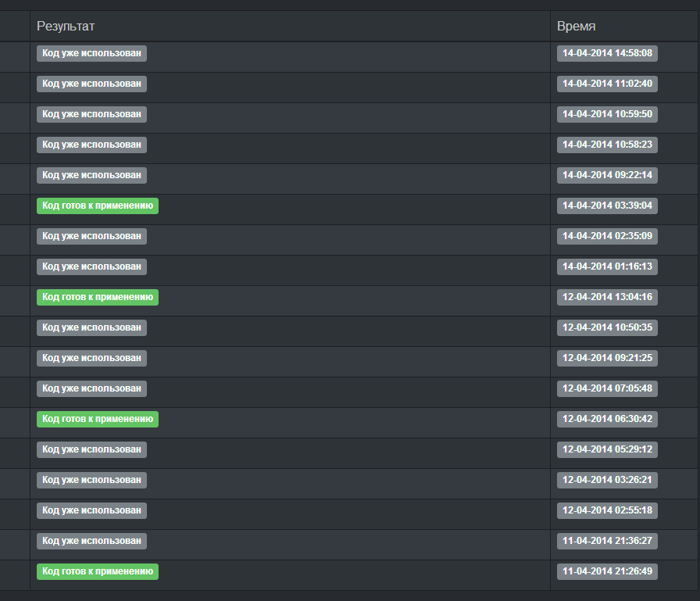The width and height of the screenshot is (700, 601).
Task: Select timestamp 14-04-2014 10:58:23
Action: pyautogui.click(x=607, y=145)
